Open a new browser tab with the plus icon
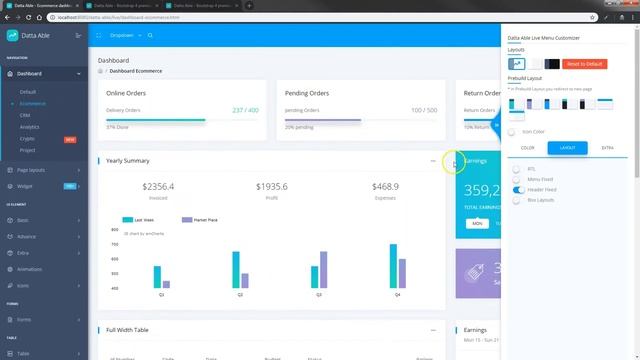Screen dimensions: 640x360 point(249,6)
